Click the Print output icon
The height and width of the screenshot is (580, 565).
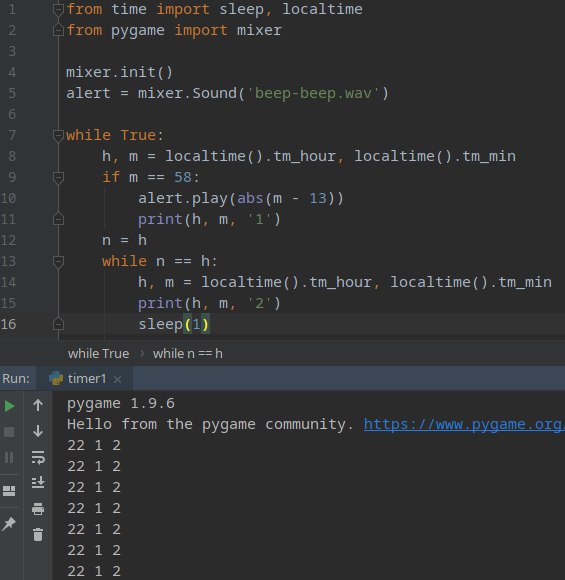[x=38, y=509]
